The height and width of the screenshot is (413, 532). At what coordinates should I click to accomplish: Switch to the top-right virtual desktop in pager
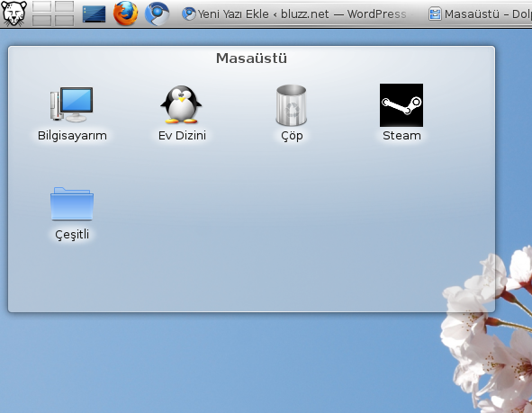coord(65,6)
